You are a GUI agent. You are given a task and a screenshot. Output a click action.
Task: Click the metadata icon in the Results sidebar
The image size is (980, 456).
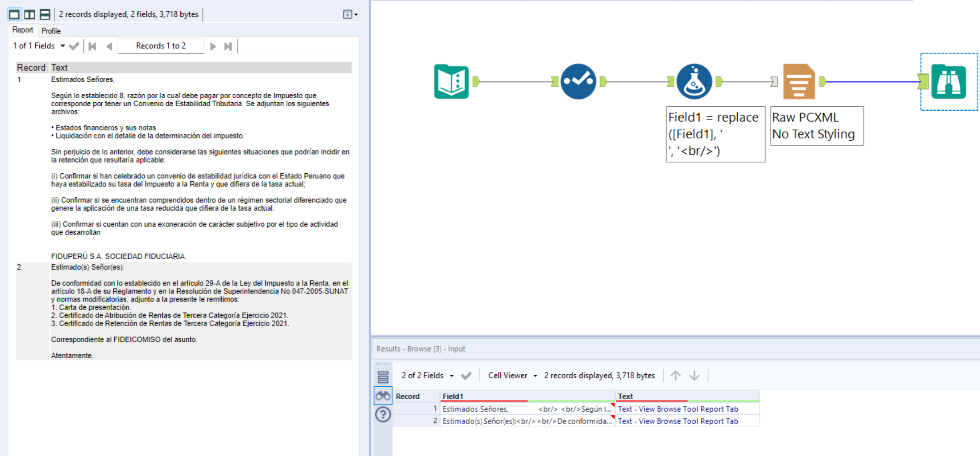(x=383, y=377)
